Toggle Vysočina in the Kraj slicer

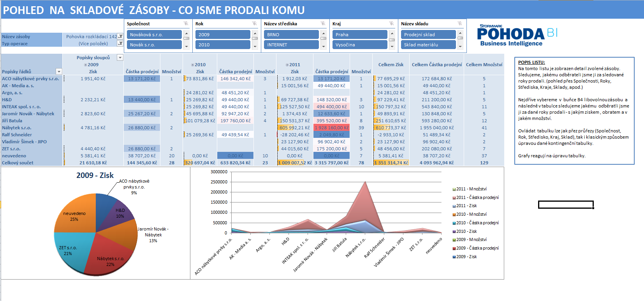359,45
